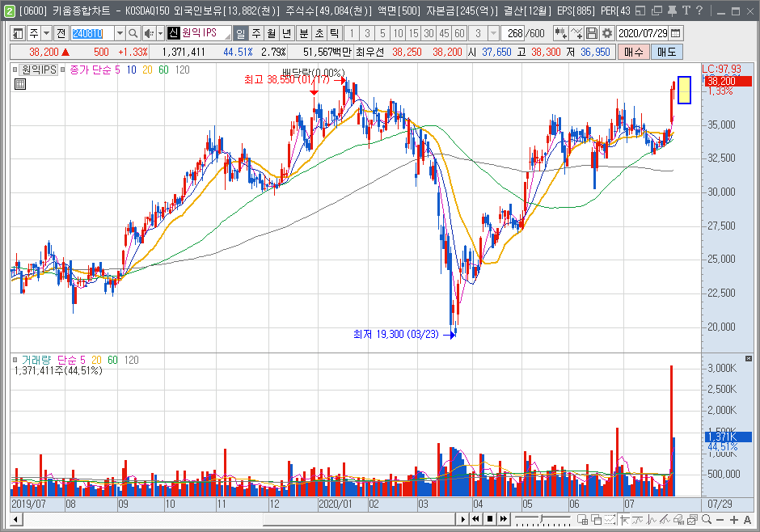Click the diagonal trendline tool icon

click(665, 519)
